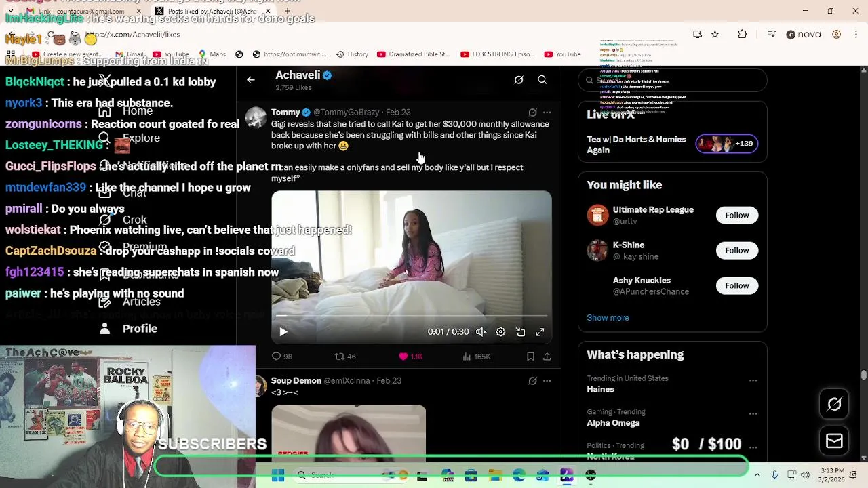Open a new browser tab
This screenshot has width=868, height=488.
(x=288, y=12)
